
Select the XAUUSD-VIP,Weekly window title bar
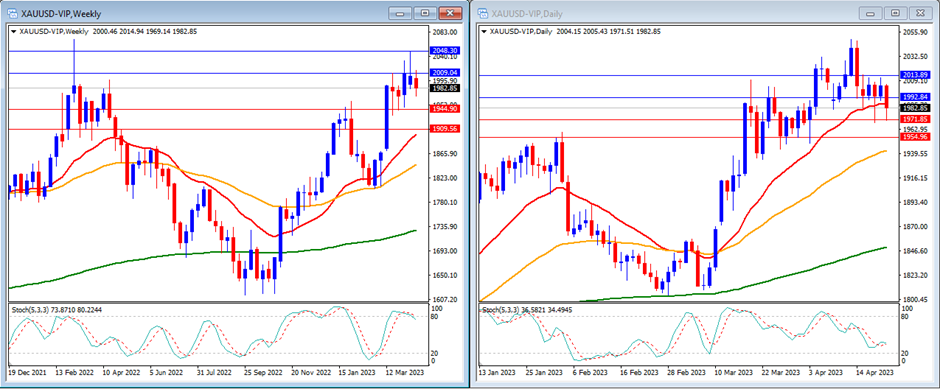198,13
